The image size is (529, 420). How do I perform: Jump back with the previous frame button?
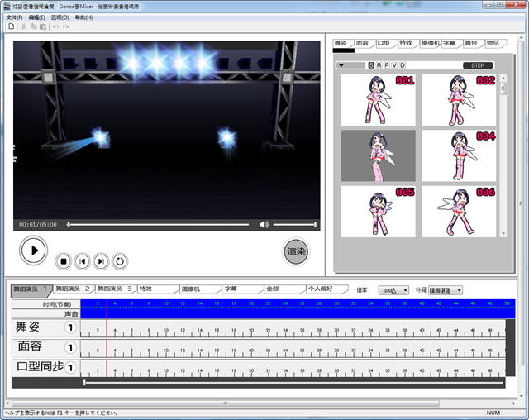pyautogui.click(x=82, y=261)
